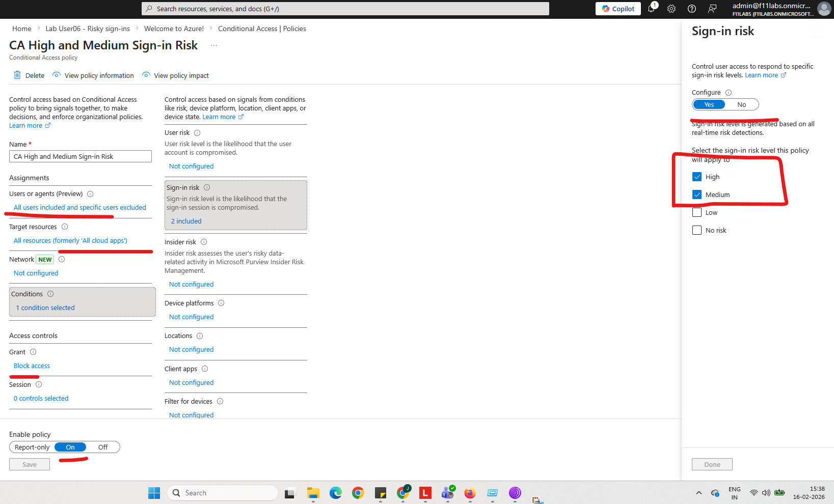
Task: Switch Enable policy to Report-only
Action: (32, 447)
